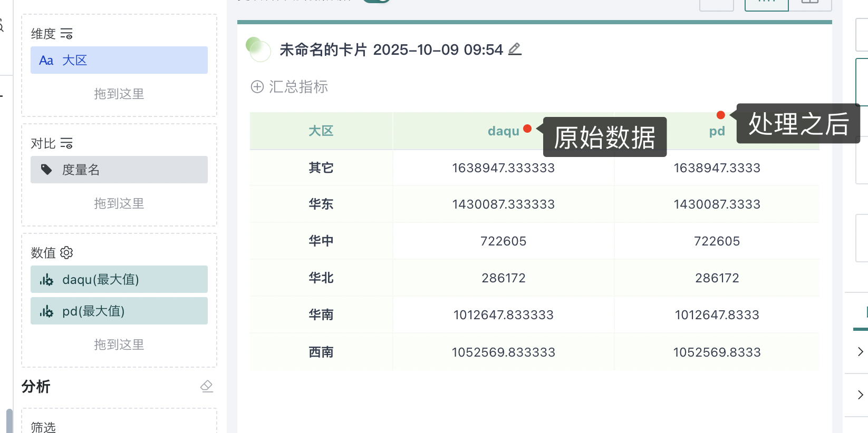The width and height of the screenshot is (868, 433).
Task: Select the 大区 dimension field
Action: click(119, 60)
